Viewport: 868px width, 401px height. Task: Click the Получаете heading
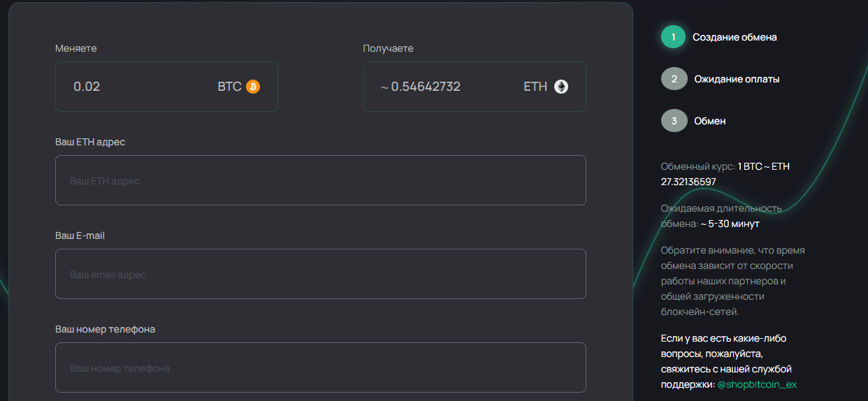[389, 48]
